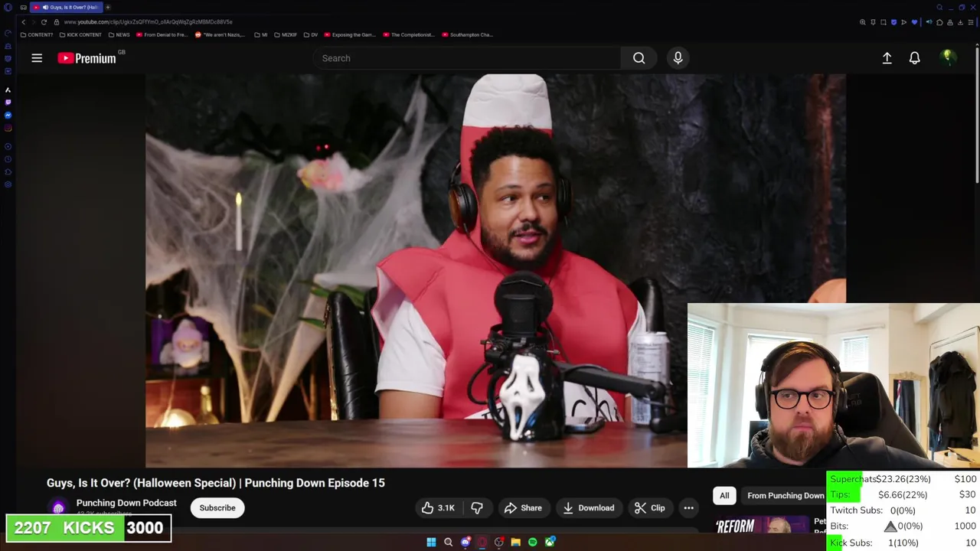This screenshot has width=980, height=551.
Task: Toggle the ad blocker shield icon
Action: coord(893,22)
